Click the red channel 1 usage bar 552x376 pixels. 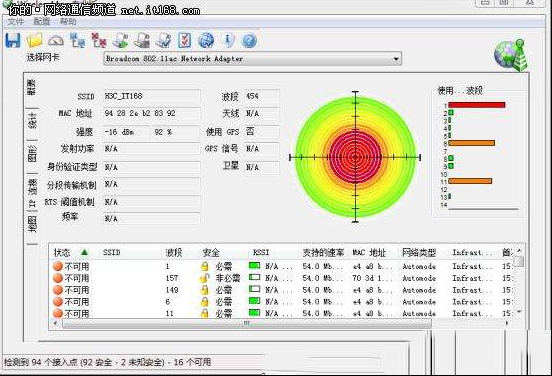[x=477, y=105]
